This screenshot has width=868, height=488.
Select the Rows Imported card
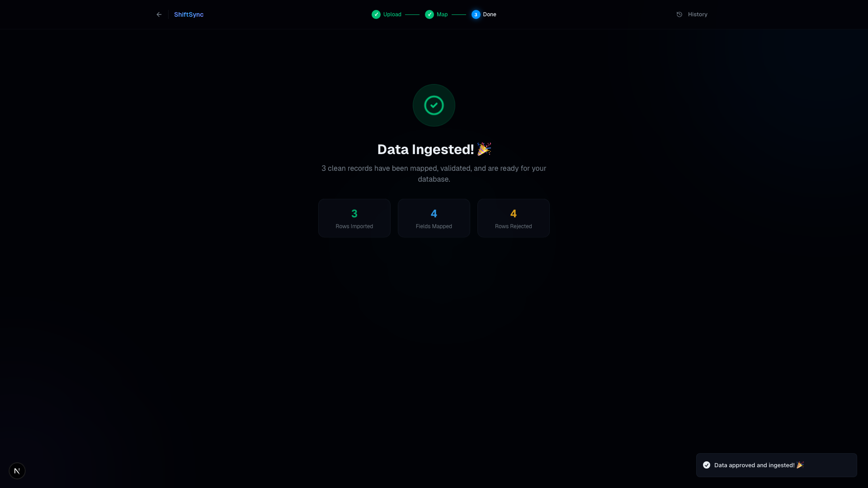(x=354, y=218)
